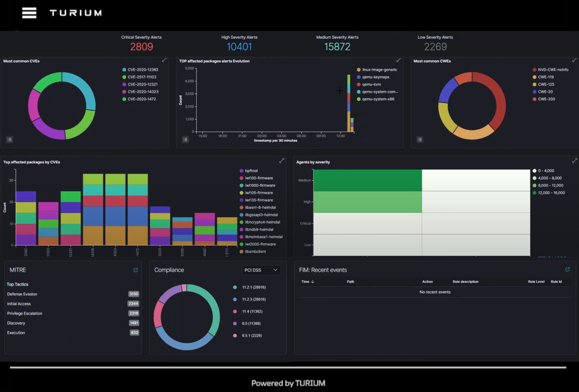Expand the Agents by severity panel
579x392 pixels.
574,161
